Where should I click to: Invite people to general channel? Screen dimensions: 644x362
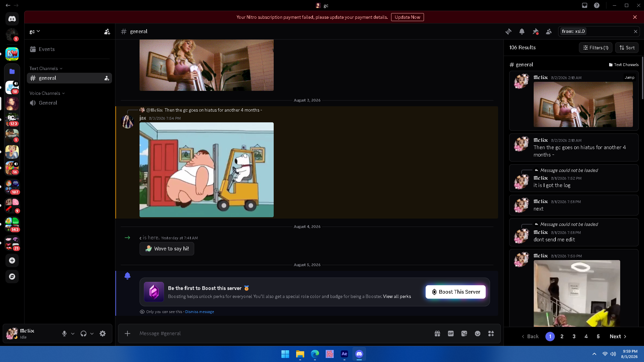[x=107, y=78]
